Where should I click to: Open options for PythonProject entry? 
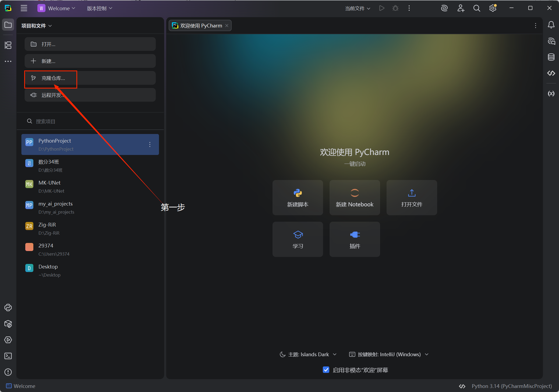pyautogui.click(x=150, y=144)
